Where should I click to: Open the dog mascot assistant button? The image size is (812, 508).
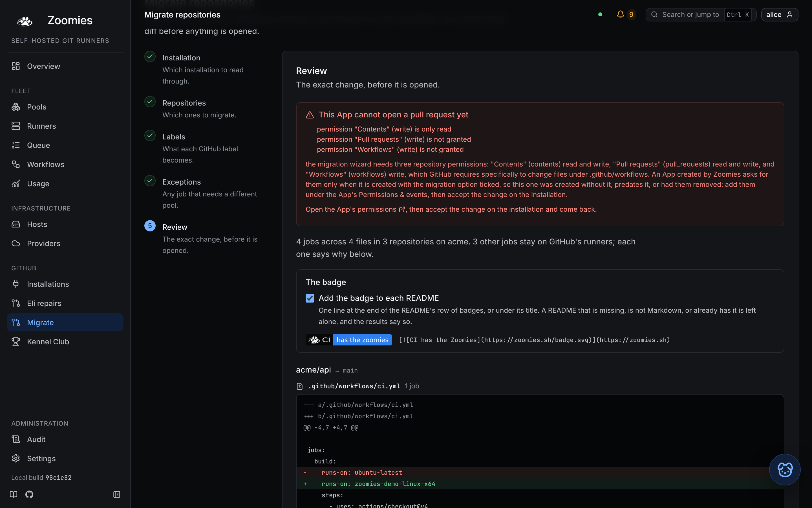pyautogui.click(x=784, y=469)
